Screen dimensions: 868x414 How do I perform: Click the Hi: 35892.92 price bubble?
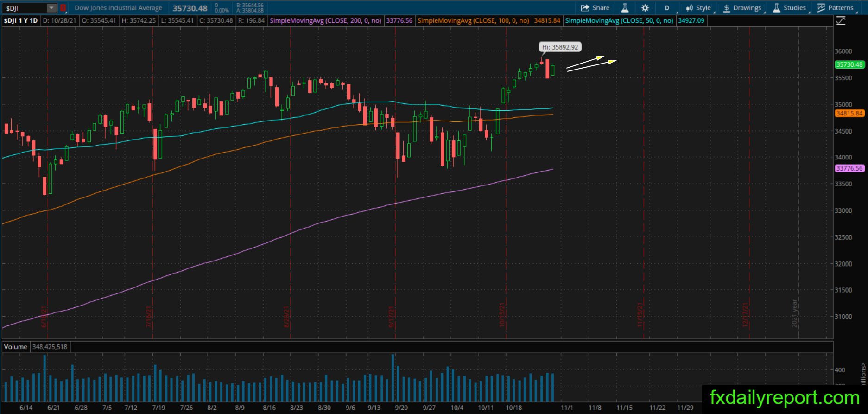[560, 47]
